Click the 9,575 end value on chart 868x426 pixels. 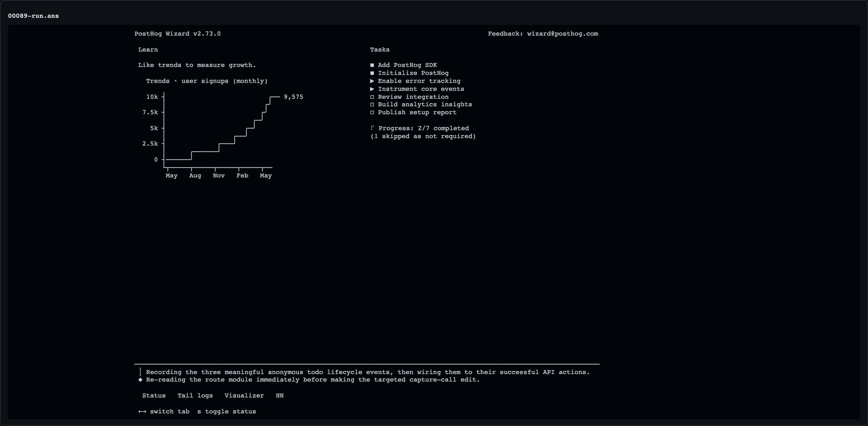point(293,97)
